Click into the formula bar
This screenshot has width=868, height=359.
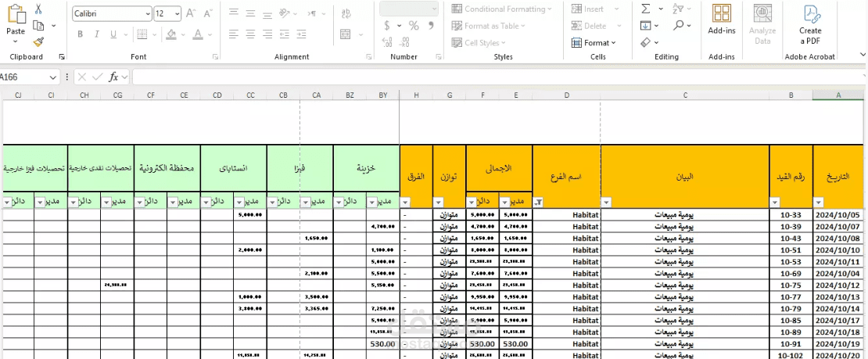(498, 77)
